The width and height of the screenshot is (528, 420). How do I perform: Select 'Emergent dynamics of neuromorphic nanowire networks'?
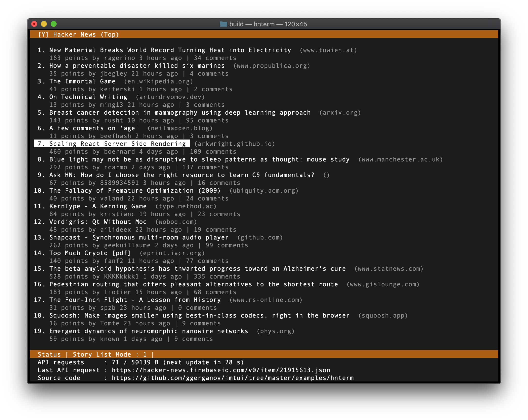(149, 331)
